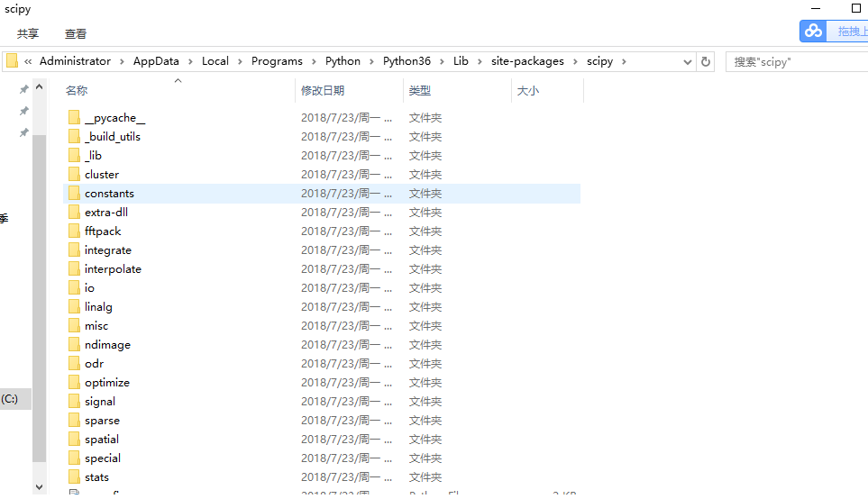Select the integrate folder icon
Screen dimensions: 868x499
click(x=74, y=249)
